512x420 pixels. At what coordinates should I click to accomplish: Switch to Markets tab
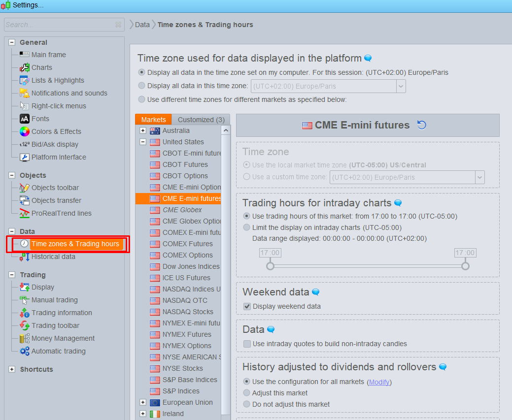pos(153,120)
